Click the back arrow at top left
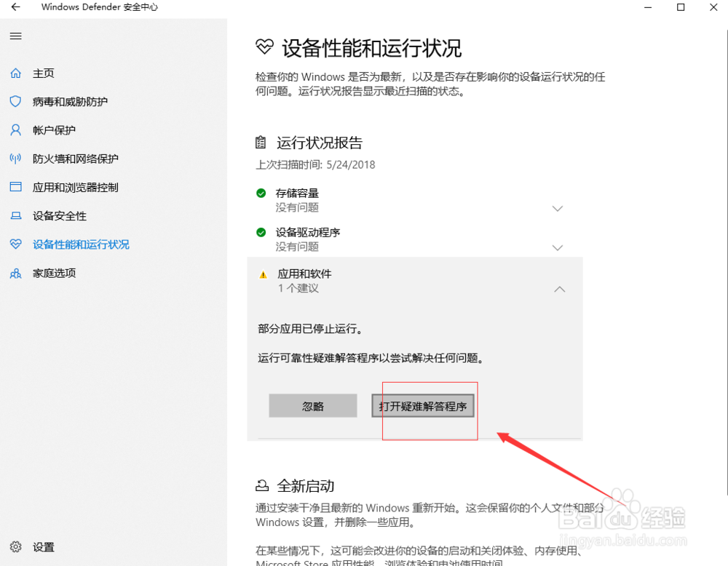728x566 pixels. click(x=15, y=7)
